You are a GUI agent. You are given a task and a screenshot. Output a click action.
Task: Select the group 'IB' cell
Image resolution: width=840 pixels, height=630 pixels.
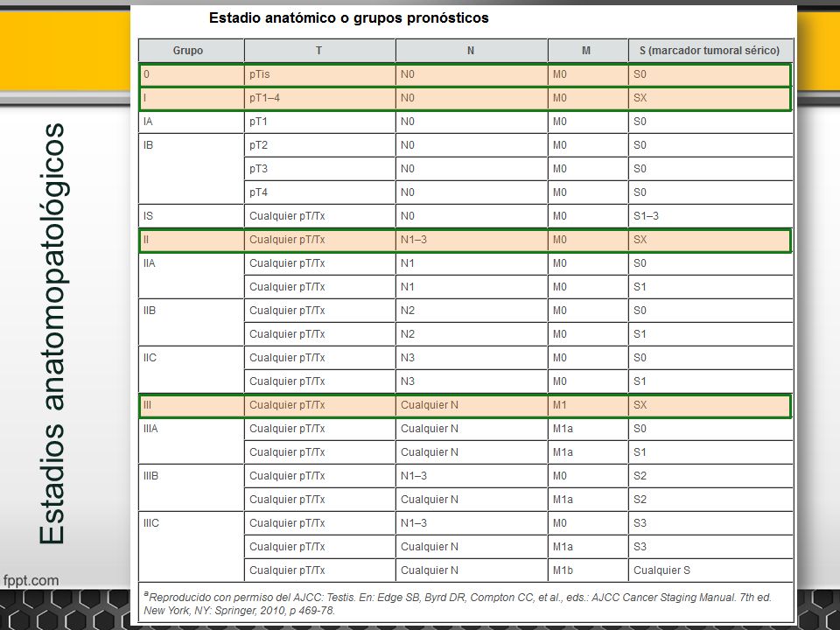tap(192, 169)
